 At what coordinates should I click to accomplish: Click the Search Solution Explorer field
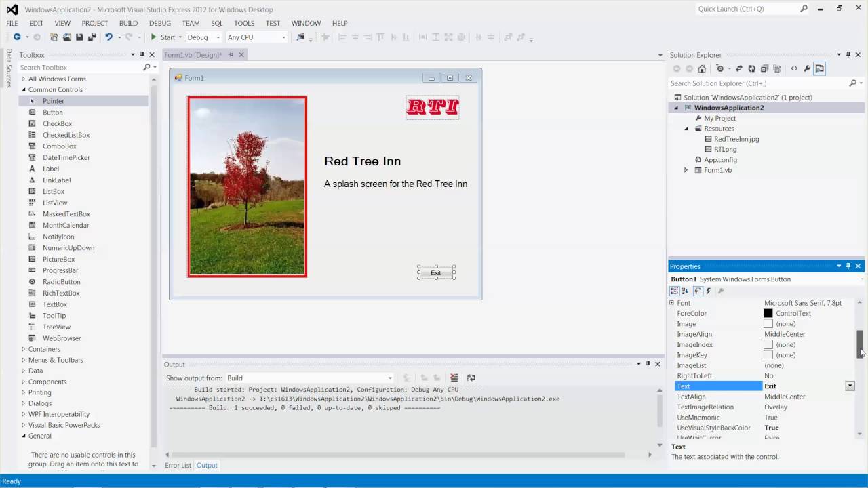[758, 83]
